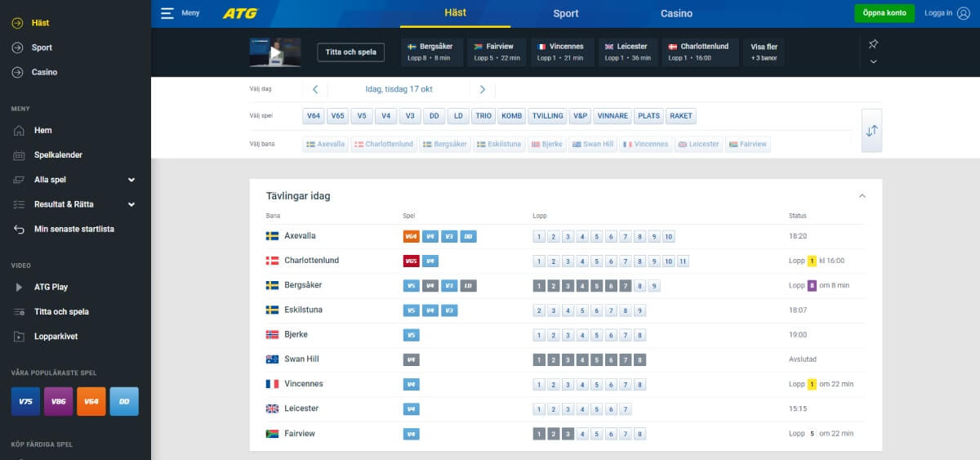Screen dimensions: 980x460
Task: Click LD badge in Bergsåker row
Action: tap(468, 286)
